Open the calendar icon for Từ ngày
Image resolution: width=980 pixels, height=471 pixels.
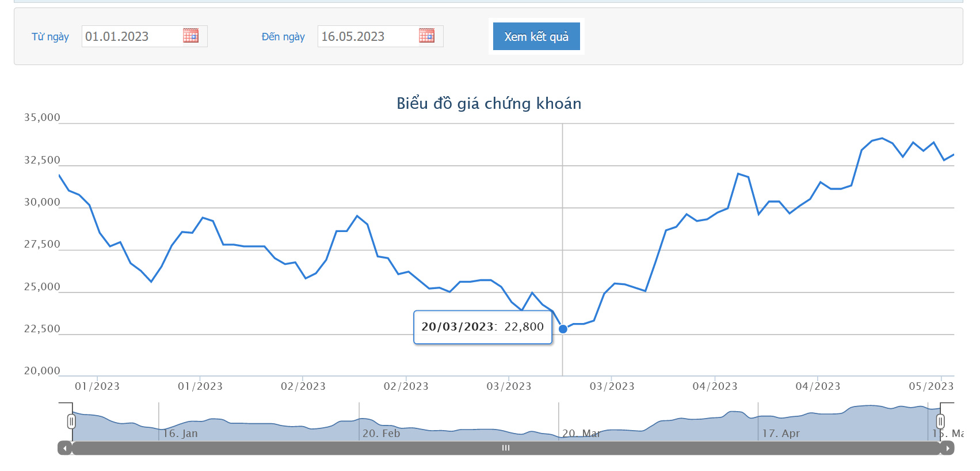tap(190, 36)
